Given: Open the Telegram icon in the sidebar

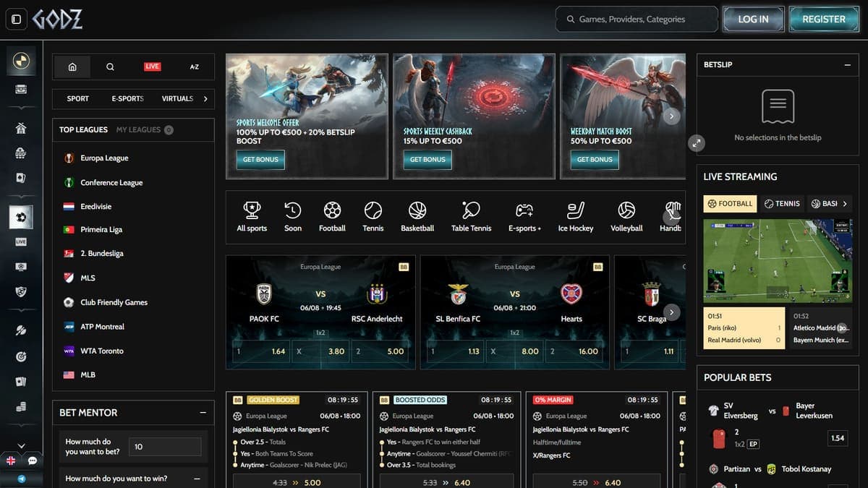Looking at the screenshot, I should (x=21, y=479).
